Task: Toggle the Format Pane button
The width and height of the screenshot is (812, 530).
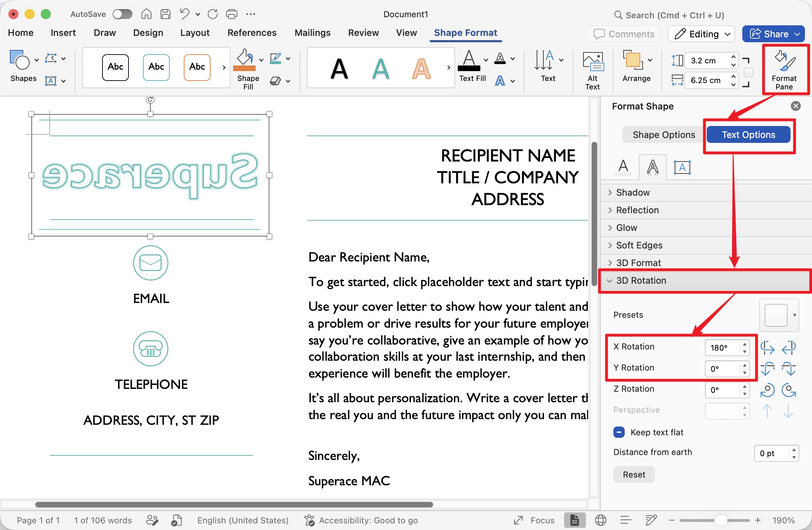Action: pos(784,70)
